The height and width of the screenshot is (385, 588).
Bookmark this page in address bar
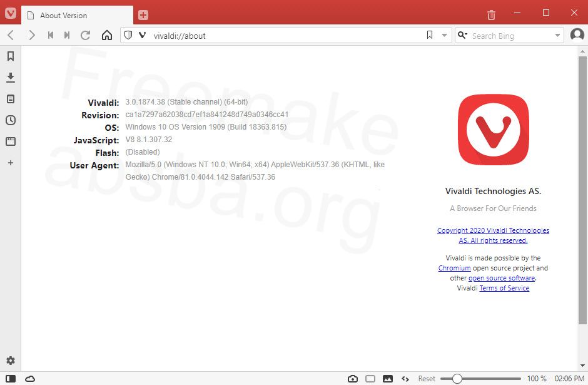tap(429, 35)
